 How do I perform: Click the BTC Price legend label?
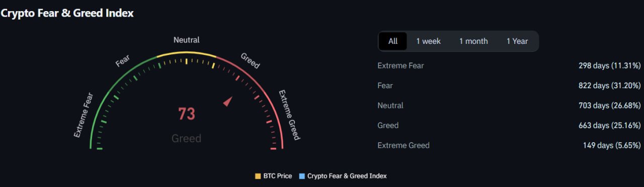click(x=278, y=176)
